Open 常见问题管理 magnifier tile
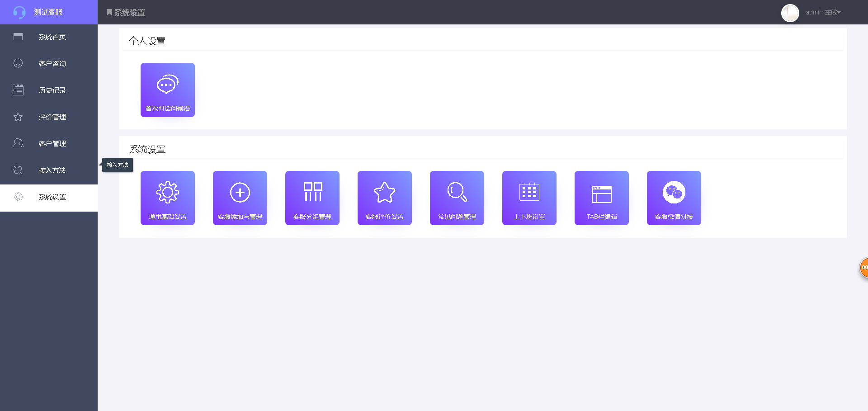Image resolution: width=868 pixels, height=411 pixels. [x=457, y=198]
